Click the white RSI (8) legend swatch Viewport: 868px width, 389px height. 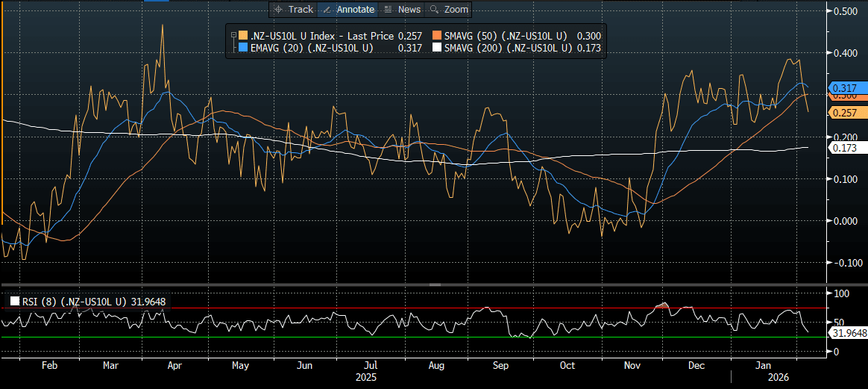(15, 302)
